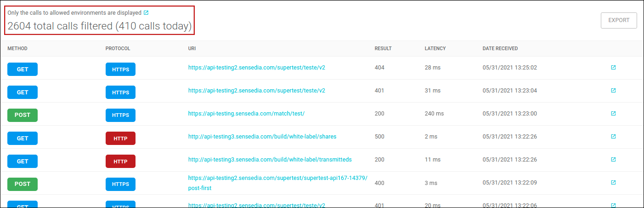The image size is (644, 208).
Task: Click the DATE RECEIVED column header
Action: pyautogui.click(x=500, y=48)
